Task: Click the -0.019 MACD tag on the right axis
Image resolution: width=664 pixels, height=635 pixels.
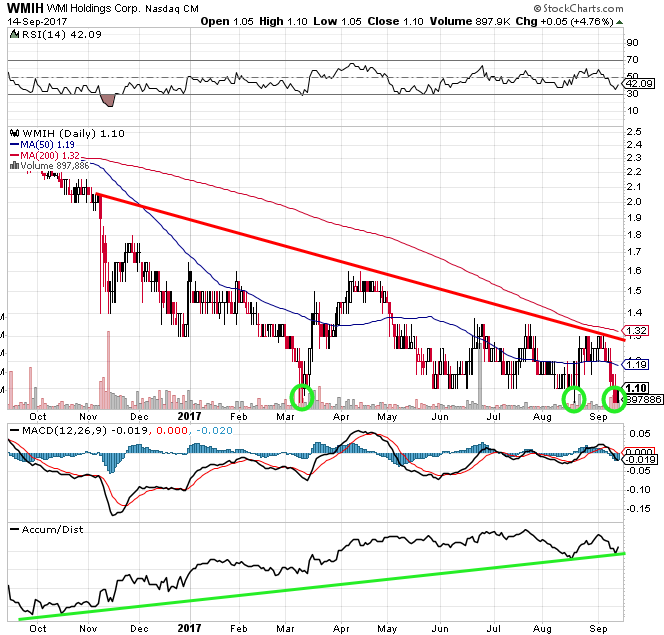Action: coord(640,460)
